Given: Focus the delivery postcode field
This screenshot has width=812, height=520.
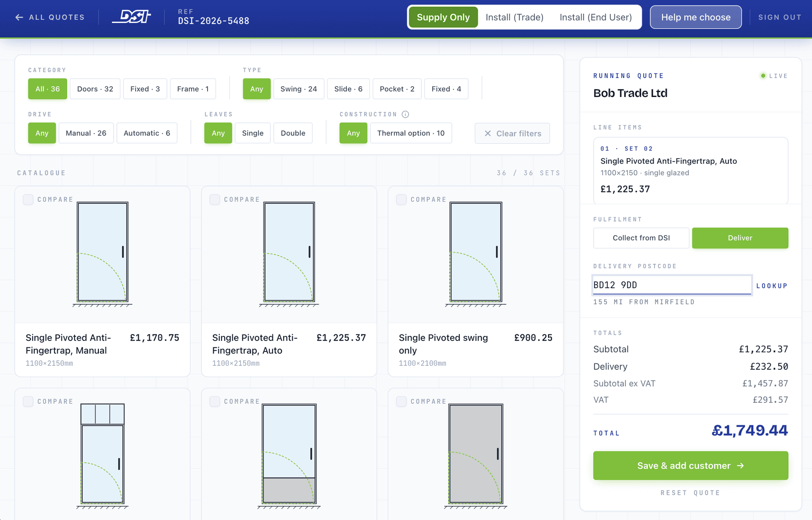Looking at the screenshot, I should pyautogui.click(x=672, y=285).
